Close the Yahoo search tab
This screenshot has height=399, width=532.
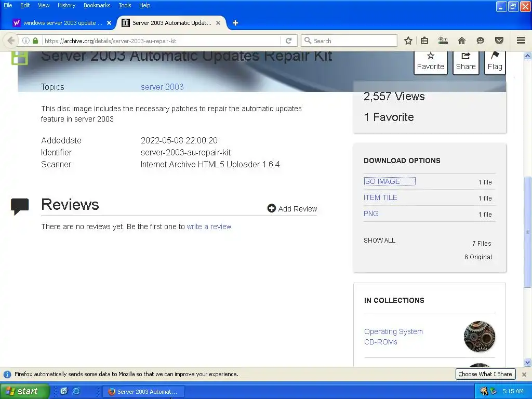[109, 23]
